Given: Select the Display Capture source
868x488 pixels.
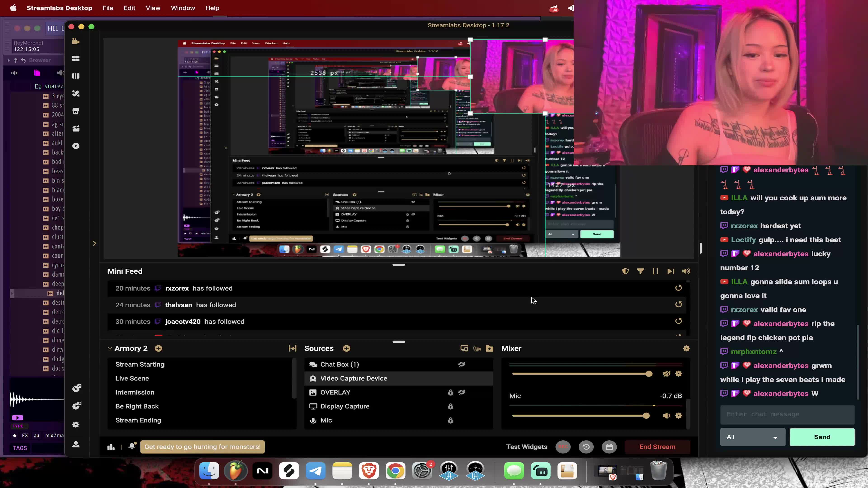Looking at the screenshot, I should click(x=399, y=406).
